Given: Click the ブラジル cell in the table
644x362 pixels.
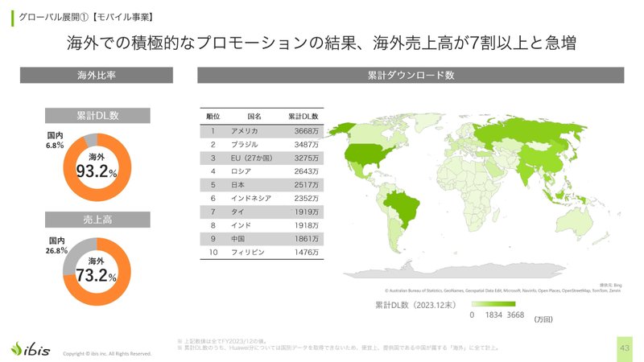Looking at the screenshot, I should (245, 145).
